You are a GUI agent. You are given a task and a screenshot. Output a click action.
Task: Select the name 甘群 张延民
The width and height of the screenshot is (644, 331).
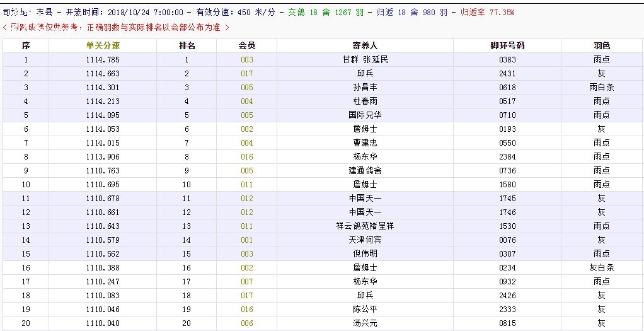[364, 60]
